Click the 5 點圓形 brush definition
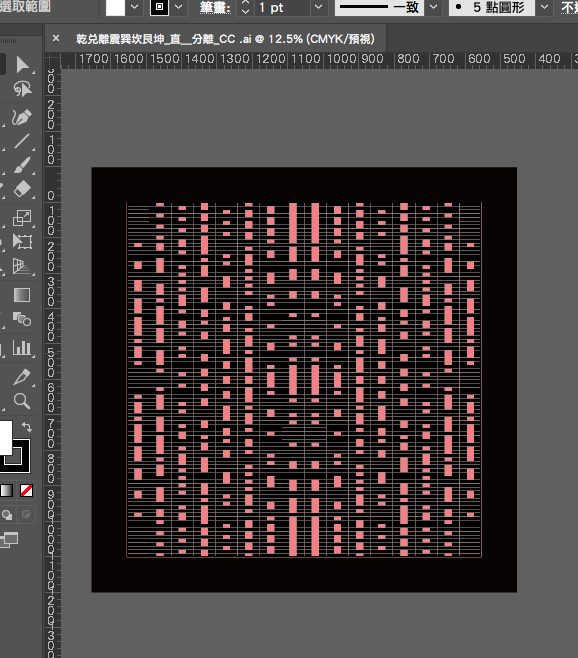 [x=492, y=8]
